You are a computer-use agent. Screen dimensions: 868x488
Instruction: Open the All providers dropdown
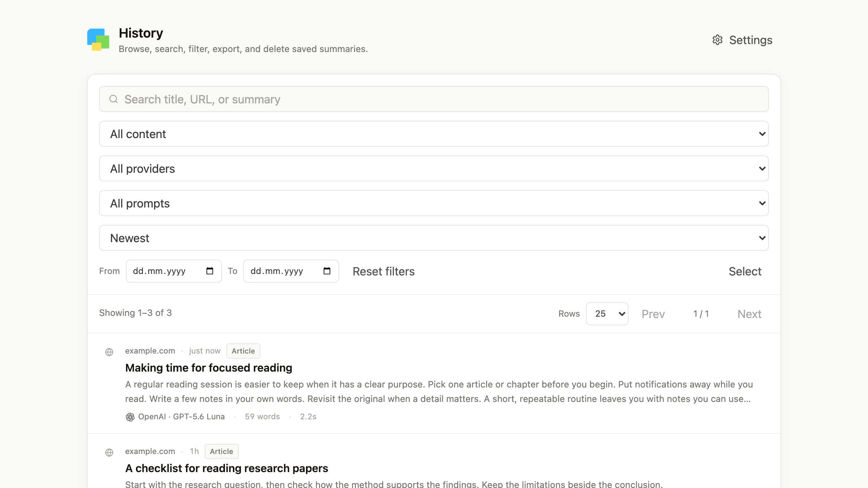pos(434,168)
